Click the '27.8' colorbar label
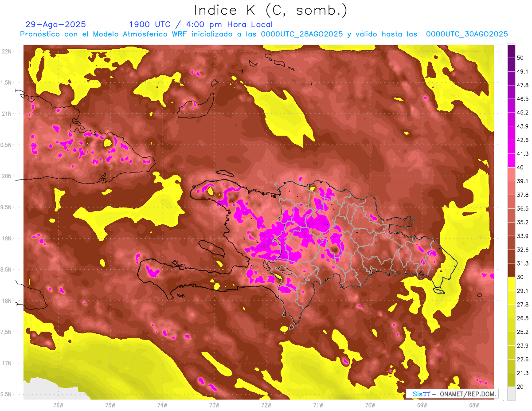 coord(522,305)
